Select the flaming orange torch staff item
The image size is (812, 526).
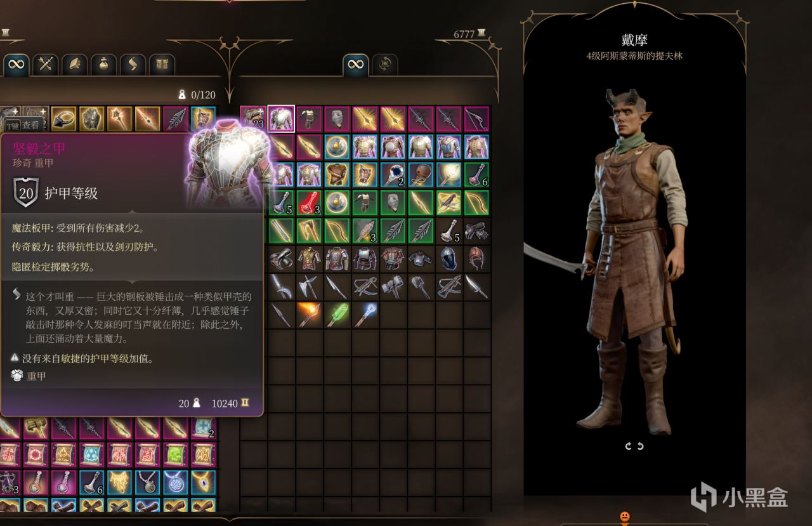coord(309,314)
